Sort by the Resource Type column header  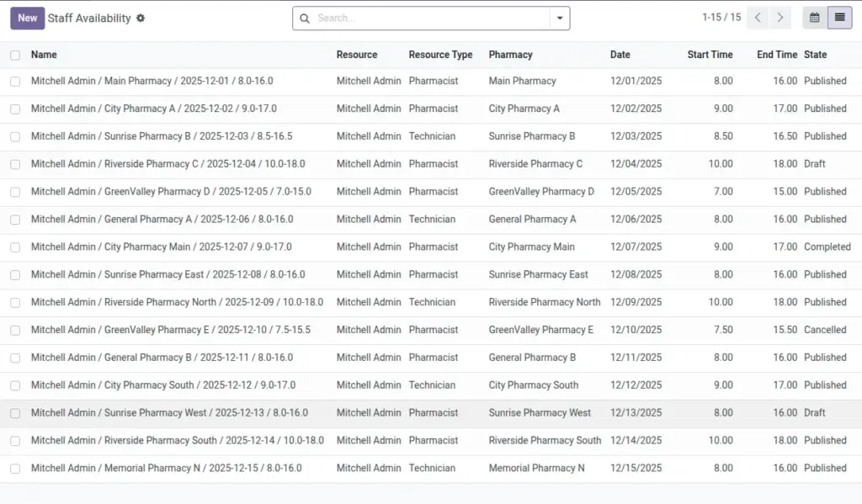(x=440, y=55)
